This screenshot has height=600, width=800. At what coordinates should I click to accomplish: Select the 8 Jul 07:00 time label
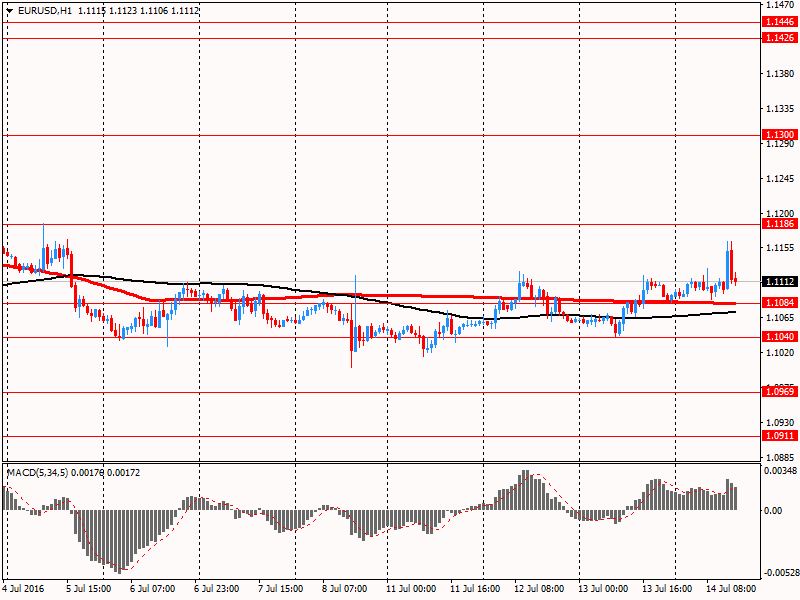pyautogui.click(x=345, y=590)
